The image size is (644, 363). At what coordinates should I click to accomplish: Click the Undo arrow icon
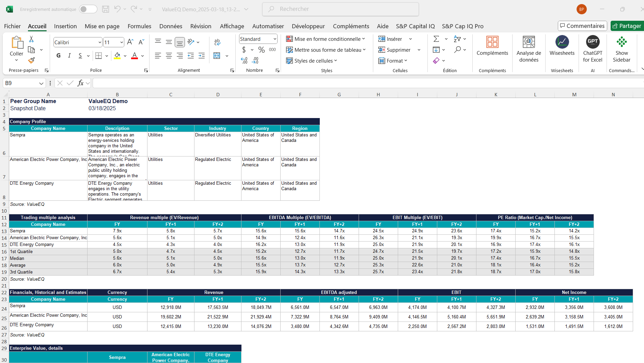point(117,9)
